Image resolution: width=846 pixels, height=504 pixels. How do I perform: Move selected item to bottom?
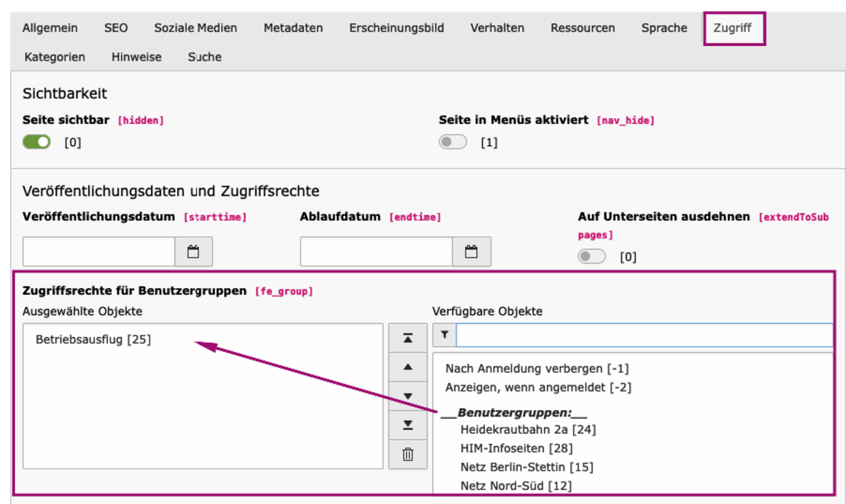click(x=408, y=425)
